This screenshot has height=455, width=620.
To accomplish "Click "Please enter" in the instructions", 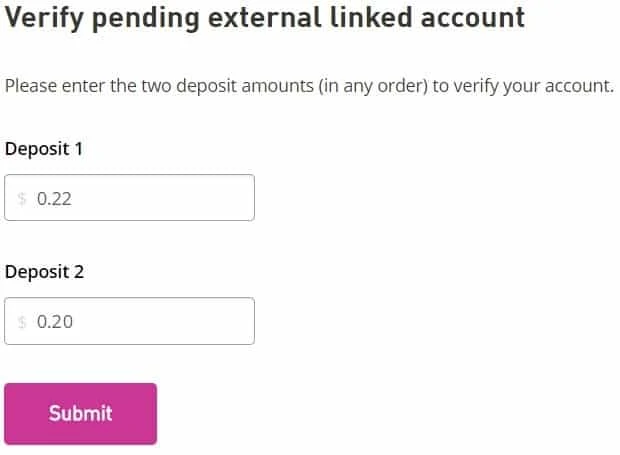I will point(55,86).
